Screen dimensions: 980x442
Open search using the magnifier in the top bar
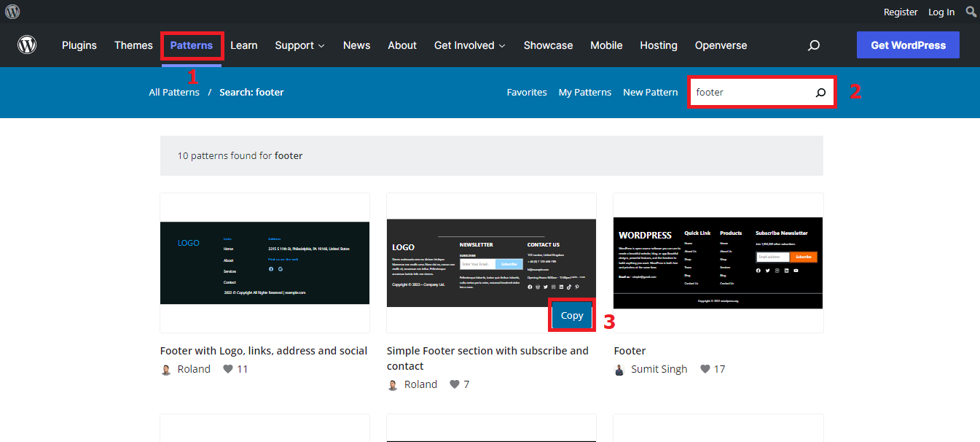point(971,11)
